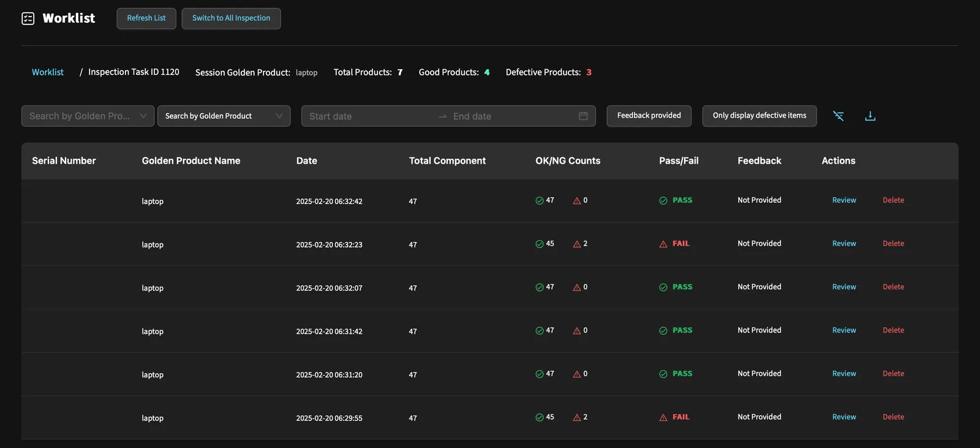Click the OK checkmark count icon in the 06:31:42 row
The width and height of the screenshot is (980, 448).
coord(540,331)
